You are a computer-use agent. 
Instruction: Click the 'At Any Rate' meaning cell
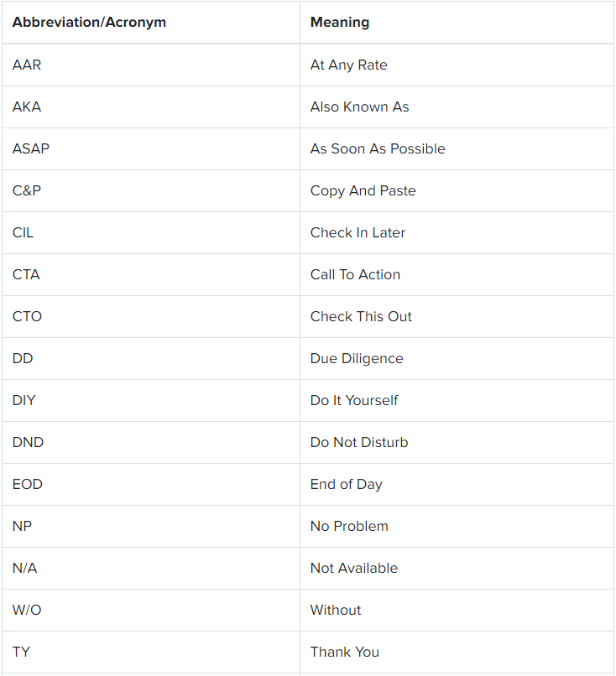(x=457, y=65)
